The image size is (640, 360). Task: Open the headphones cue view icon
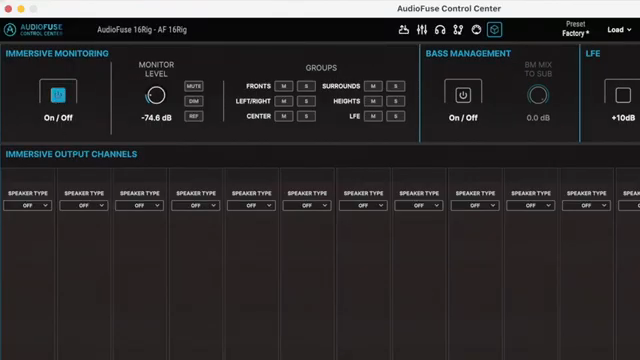[440, 30]
